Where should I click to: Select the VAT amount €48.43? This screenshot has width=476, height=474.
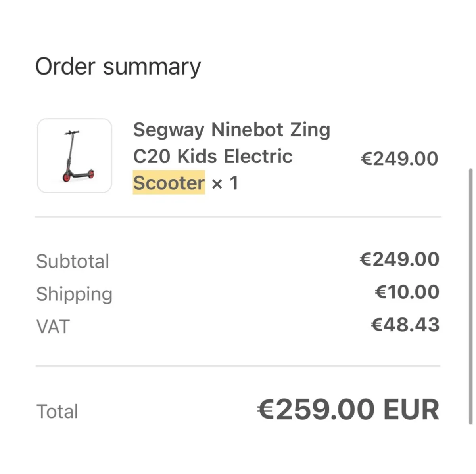(x=405, y=325)
